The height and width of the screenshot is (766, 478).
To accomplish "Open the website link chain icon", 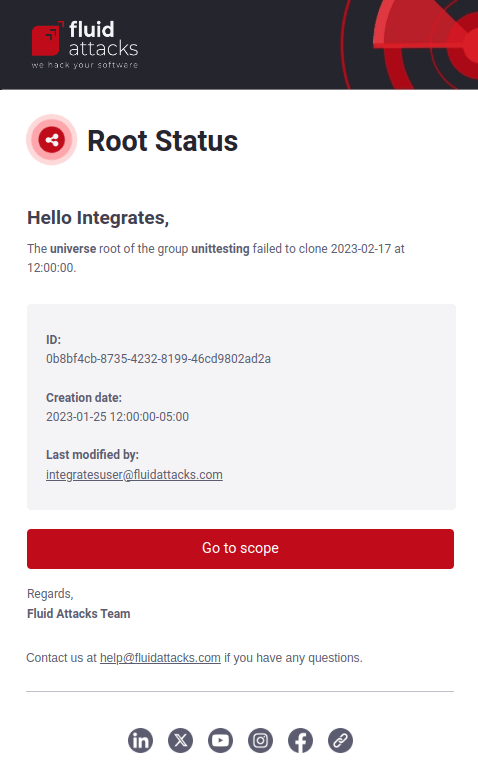I will (x=340, y=740).
